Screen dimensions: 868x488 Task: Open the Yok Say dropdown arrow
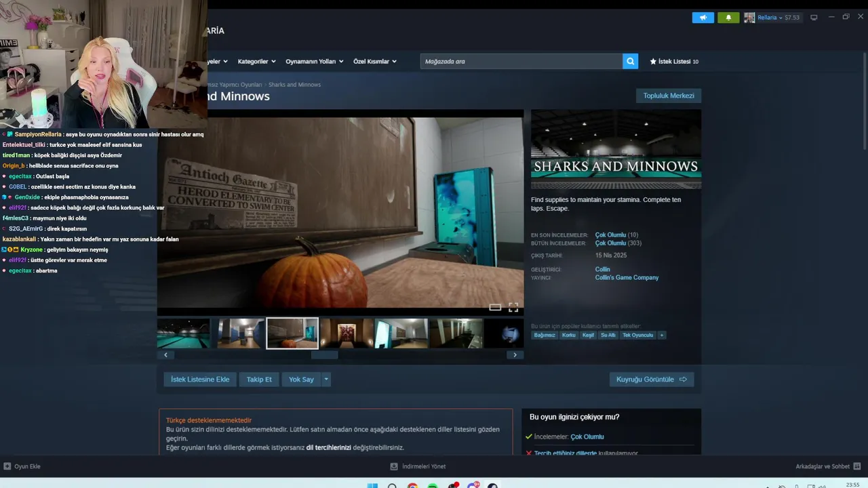(x=326, y=380)
